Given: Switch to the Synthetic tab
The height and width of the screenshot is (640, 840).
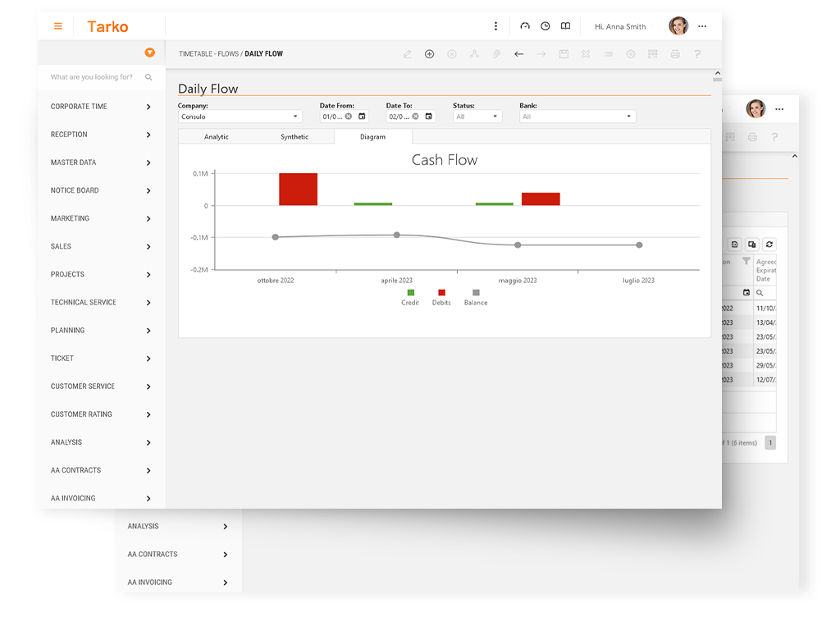Looking at the screenshot, I should click(294, 137).
